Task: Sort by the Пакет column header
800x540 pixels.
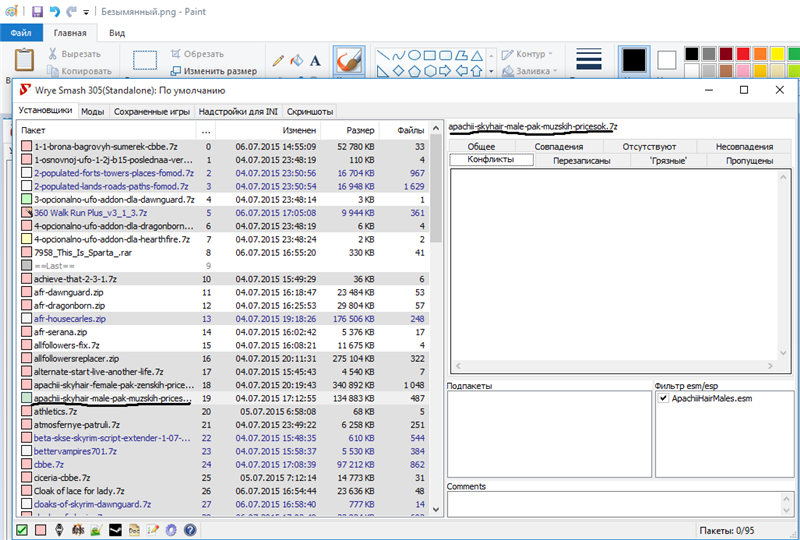Action: tap(106, 130)
